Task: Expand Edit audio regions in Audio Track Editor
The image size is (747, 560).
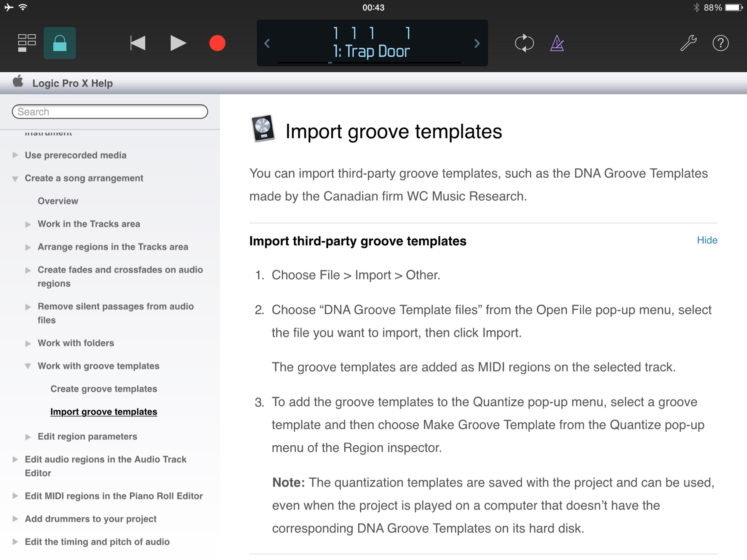Action: point(15,459)
